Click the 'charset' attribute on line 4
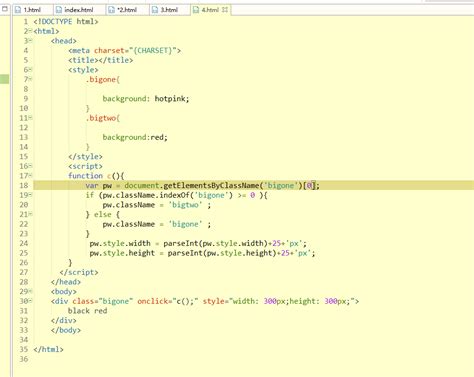The height and width of the screenshot is (377, 474). [x=109, y=50]
